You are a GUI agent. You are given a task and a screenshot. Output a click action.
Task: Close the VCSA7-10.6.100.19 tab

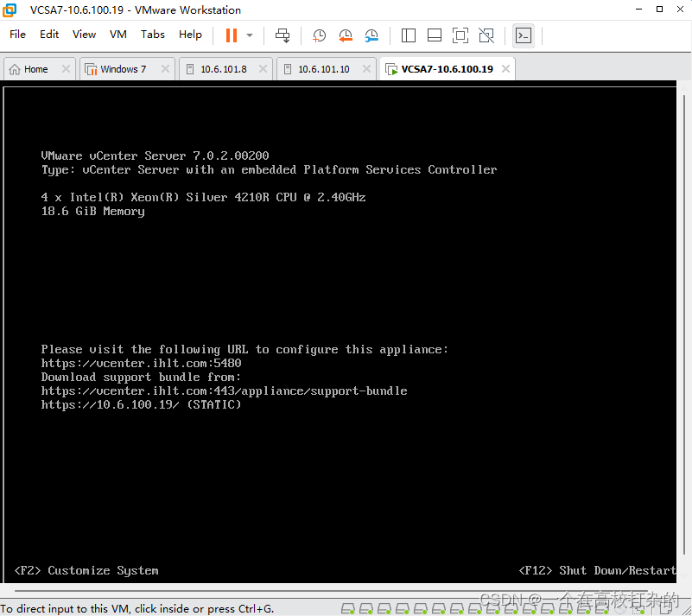505,69
